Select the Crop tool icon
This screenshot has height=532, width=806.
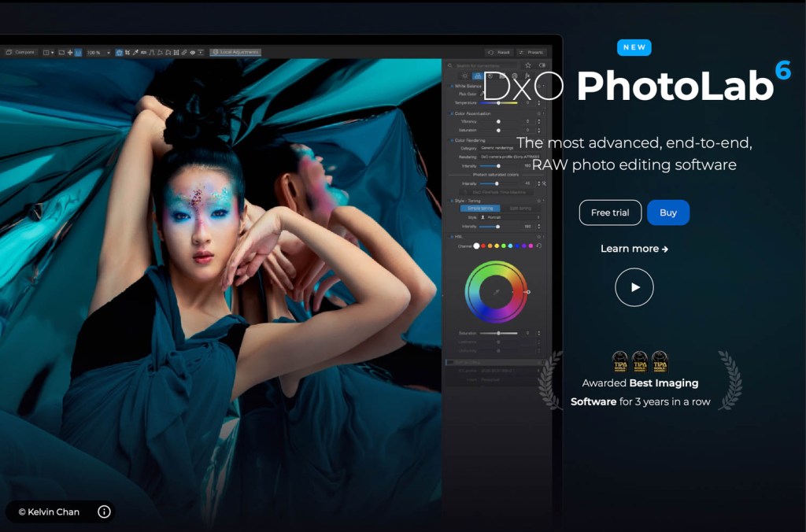click(127, 53)
